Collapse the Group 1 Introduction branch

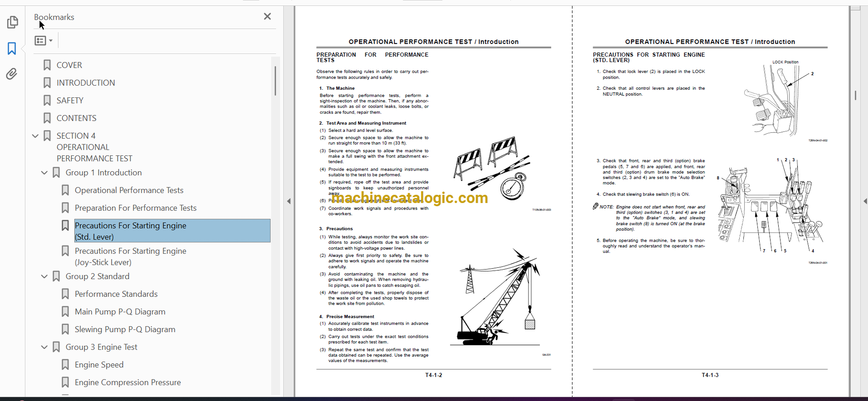click(44, 173)
